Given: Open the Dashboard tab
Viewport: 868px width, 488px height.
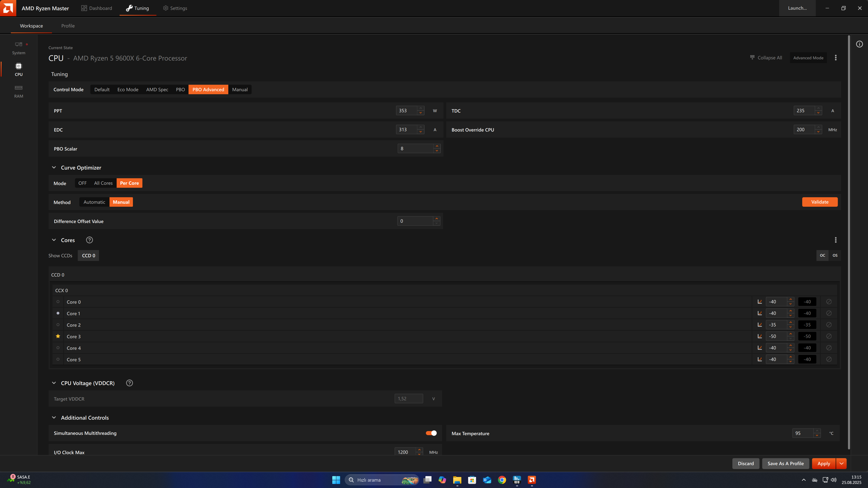Looking at the screenshot, I should tap(97, 8).
